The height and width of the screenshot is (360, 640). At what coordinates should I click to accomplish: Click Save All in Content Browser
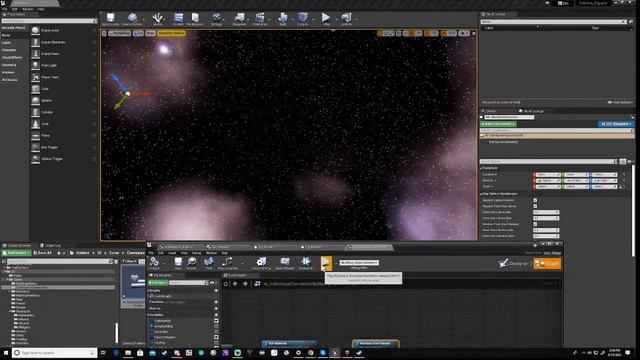(42, 253)
